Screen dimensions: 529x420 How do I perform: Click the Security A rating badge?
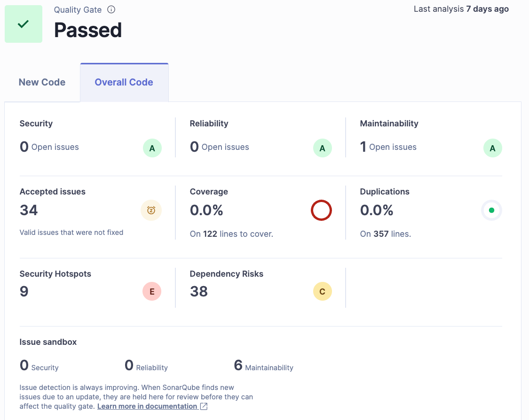[x=152, y=148]
